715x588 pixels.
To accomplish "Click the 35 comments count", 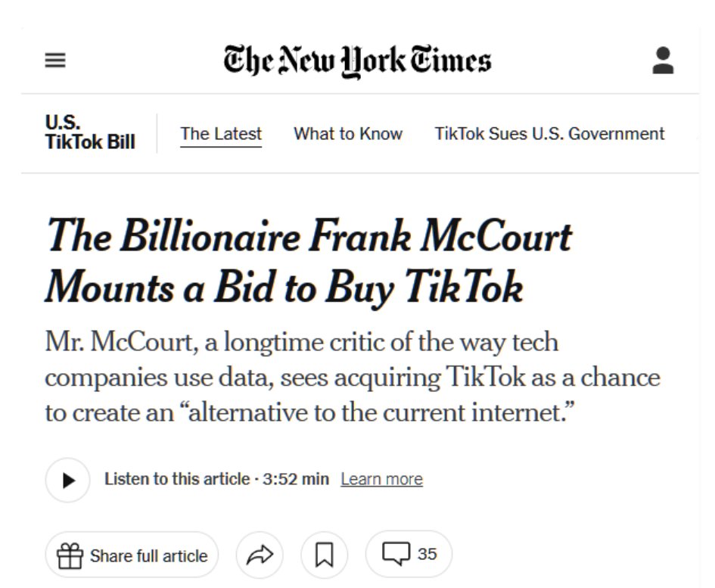I will [x=427, y=554].
